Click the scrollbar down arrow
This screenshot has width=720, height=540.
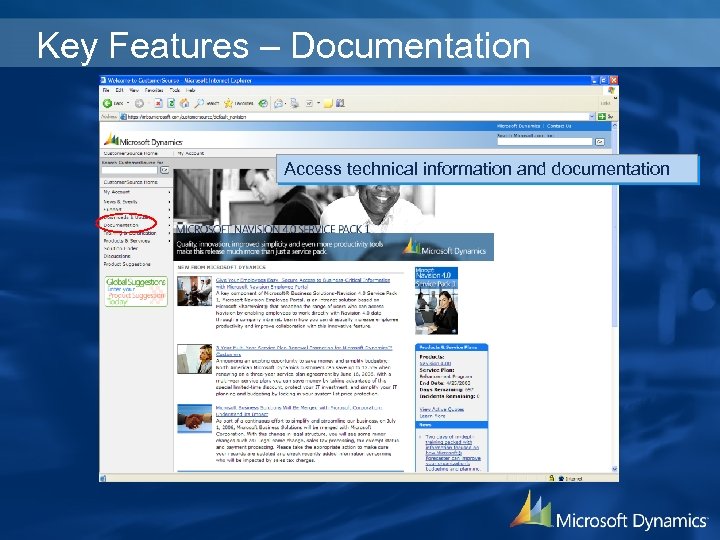tap(614, 469)
